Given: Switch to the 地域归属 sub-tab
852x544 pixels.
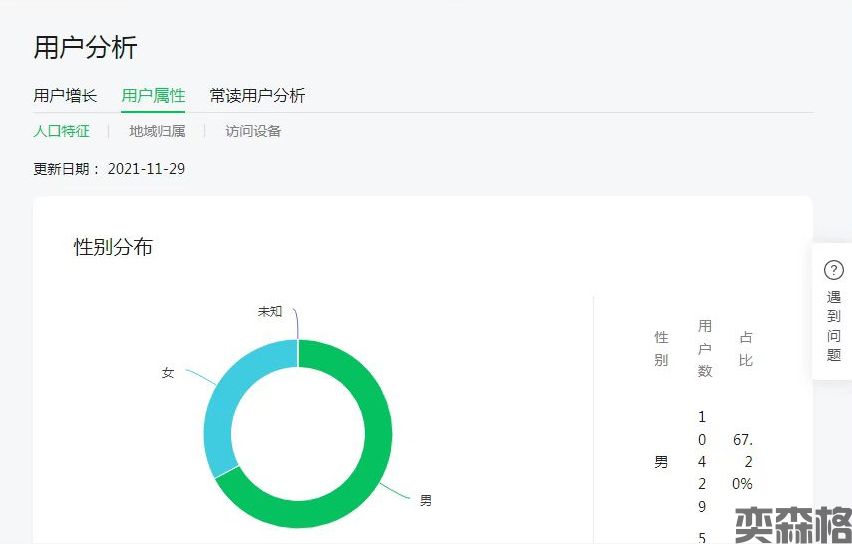Looking at the screenshot, I should (x=157, y=131).
